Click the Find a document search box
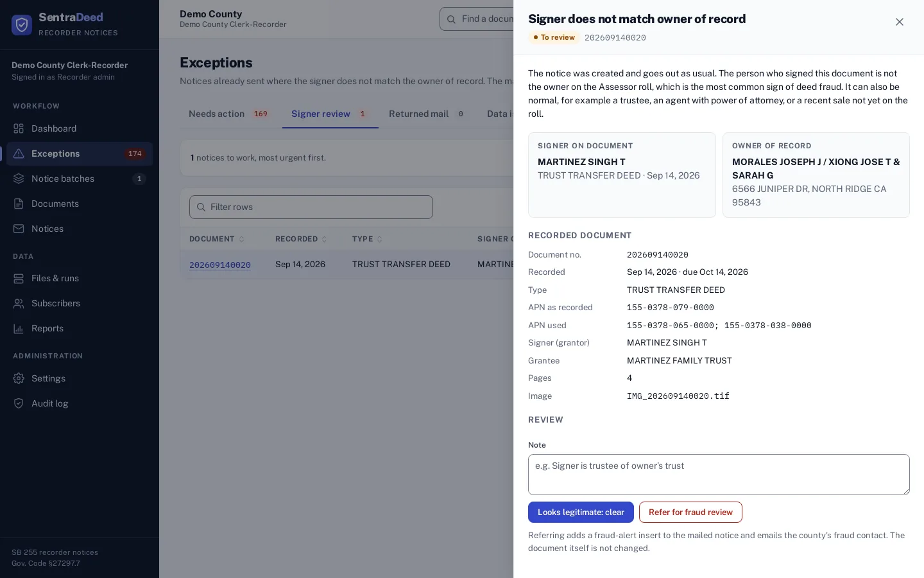Viewport: 924px width, 578px height. tap(476, 19)
